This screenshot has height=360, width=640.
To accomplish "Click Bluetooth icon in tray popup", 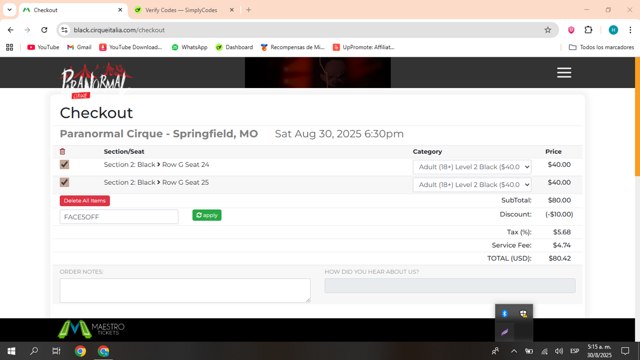I will click(x=504, y=313).
